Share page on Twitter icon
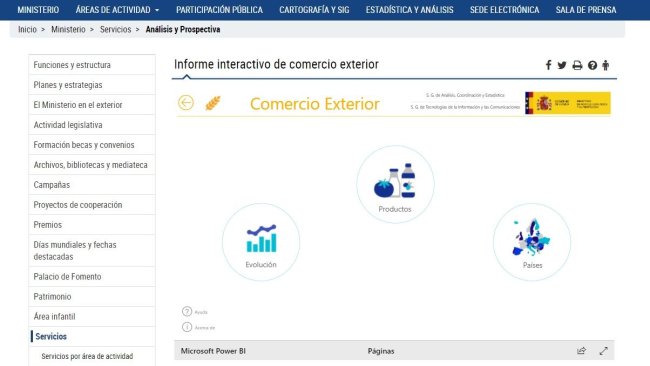Image resolution: width=650 pixels, height=366 pixels. point(562,65)
